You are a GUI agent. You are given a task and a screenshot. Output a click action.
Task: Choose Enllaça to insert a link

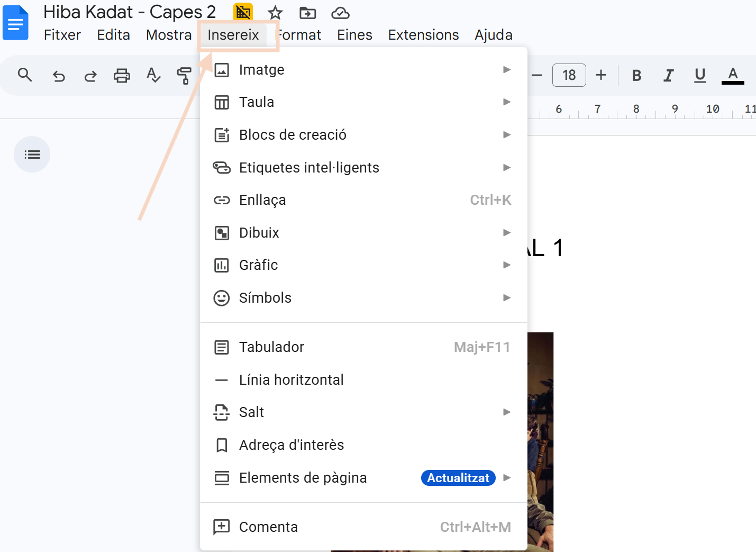pos(363,200)
